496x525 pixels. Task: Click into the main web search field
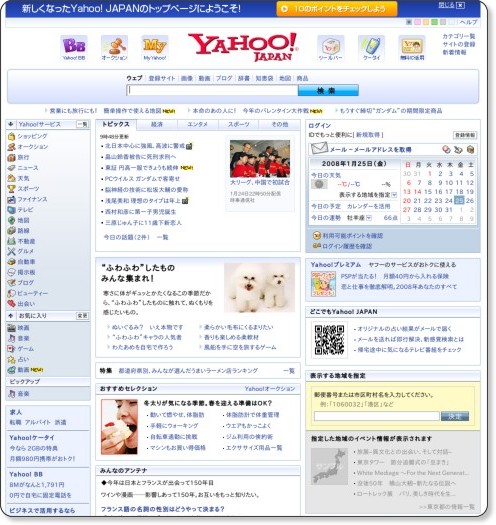[x=212, y=90]
